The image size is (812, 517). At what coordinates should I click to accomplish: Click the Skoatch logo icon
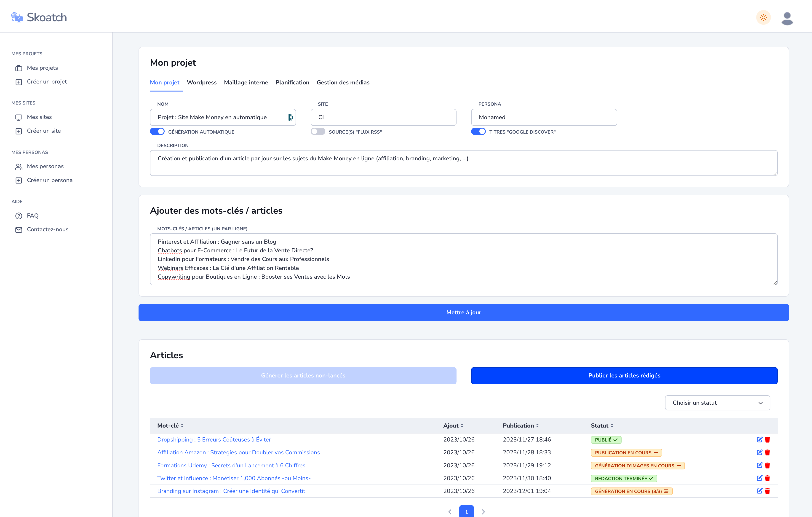(x=17, y=17)
